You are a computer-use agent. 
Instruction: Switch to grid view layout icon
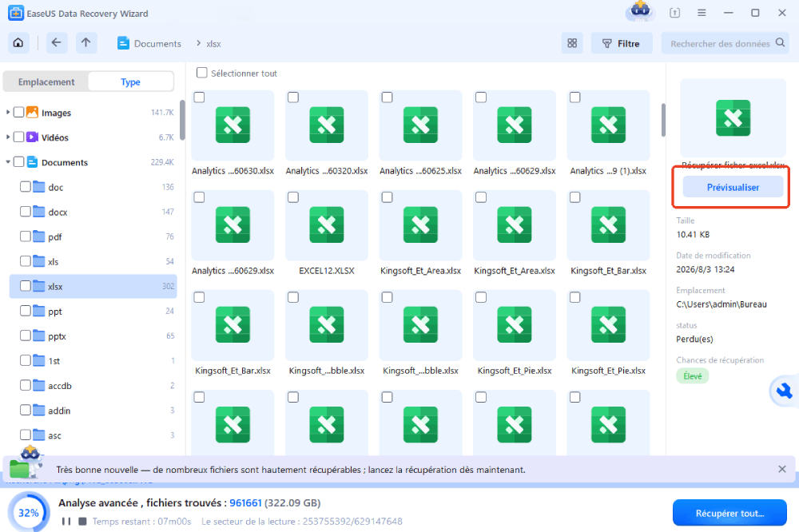pyautogui.click(x=572, y=43)
